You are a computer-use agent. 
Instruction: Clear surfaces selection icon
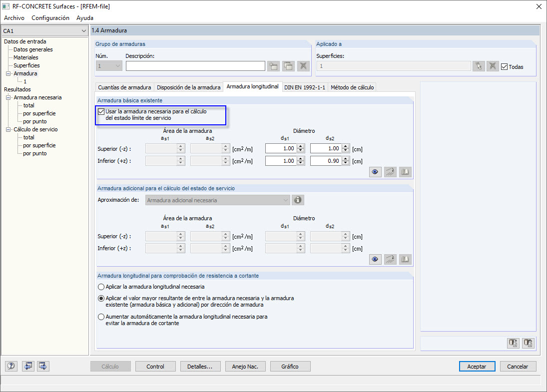[x=492, y=66]
